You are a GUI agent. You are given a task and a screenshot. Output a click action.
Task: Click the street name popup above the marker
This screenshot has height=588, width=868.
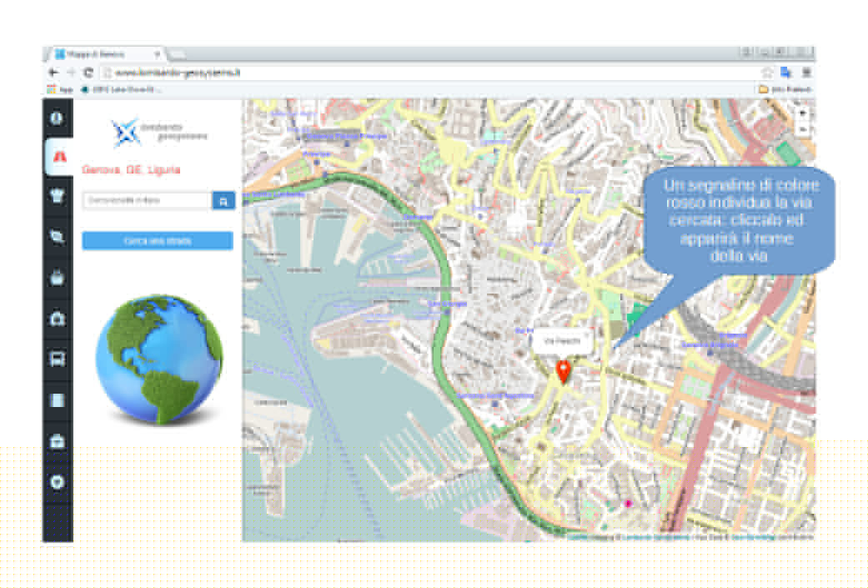click(562, 341)
